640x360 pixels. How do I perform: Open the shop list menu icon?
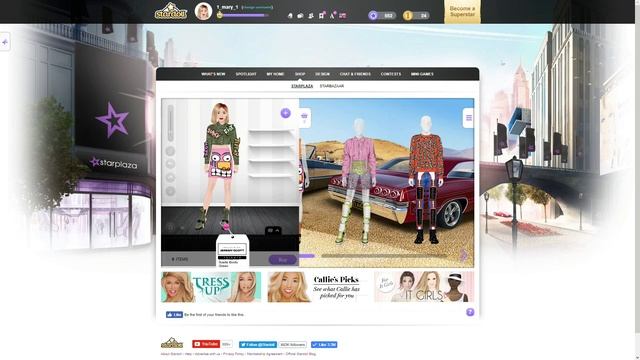point(469,118)
